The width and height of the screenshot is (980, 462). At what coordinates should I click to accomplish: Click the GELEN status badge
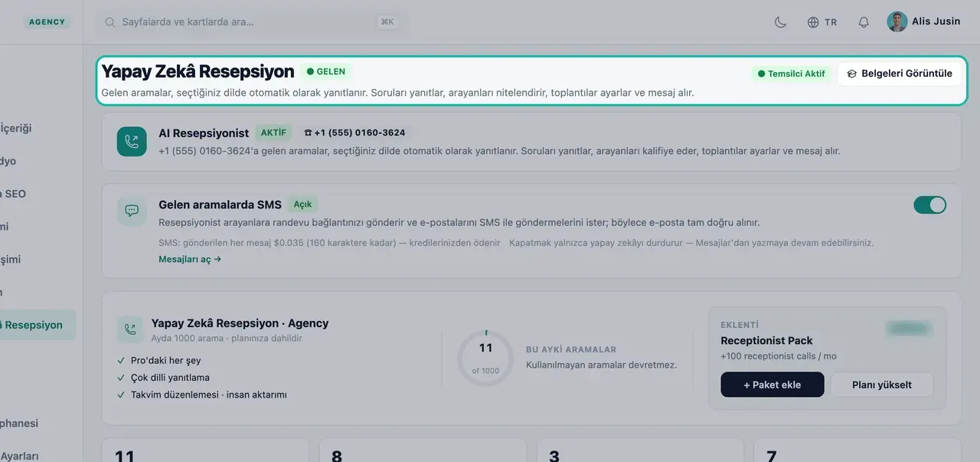[x=326, y=71]
